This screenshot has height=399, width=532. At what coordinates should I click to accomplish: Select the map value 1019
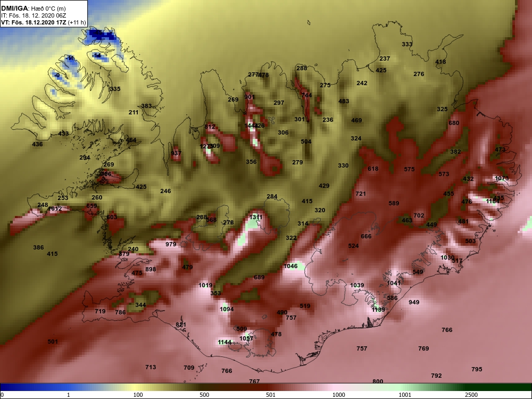(x=205, y=285)
